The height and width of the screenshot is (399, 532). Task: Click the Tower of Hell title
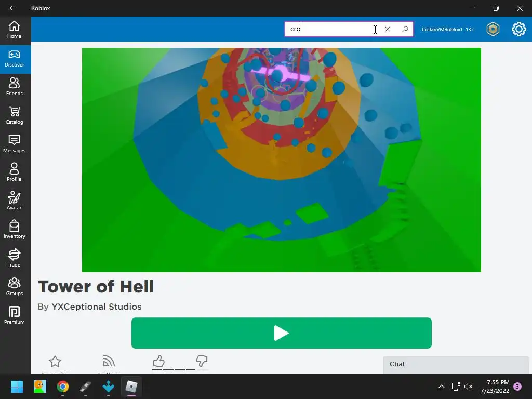96,287
